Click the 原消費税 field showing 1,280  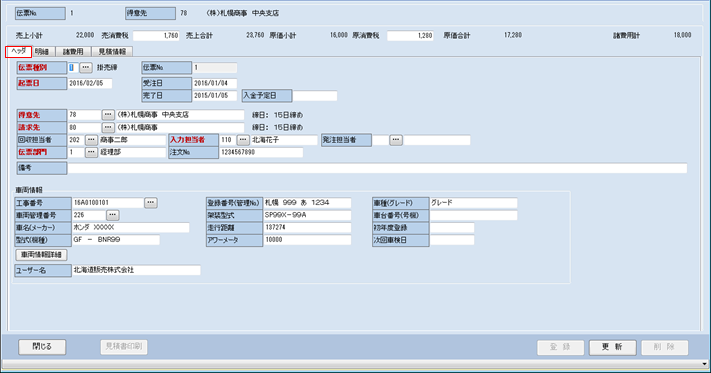(410, 35)
